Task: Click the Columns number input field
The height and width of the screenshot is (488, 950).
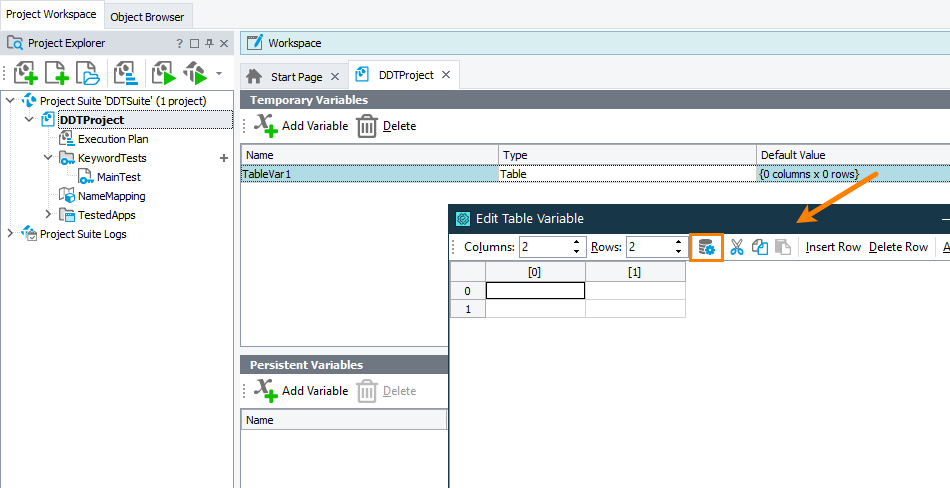Action: coord(543,247)
